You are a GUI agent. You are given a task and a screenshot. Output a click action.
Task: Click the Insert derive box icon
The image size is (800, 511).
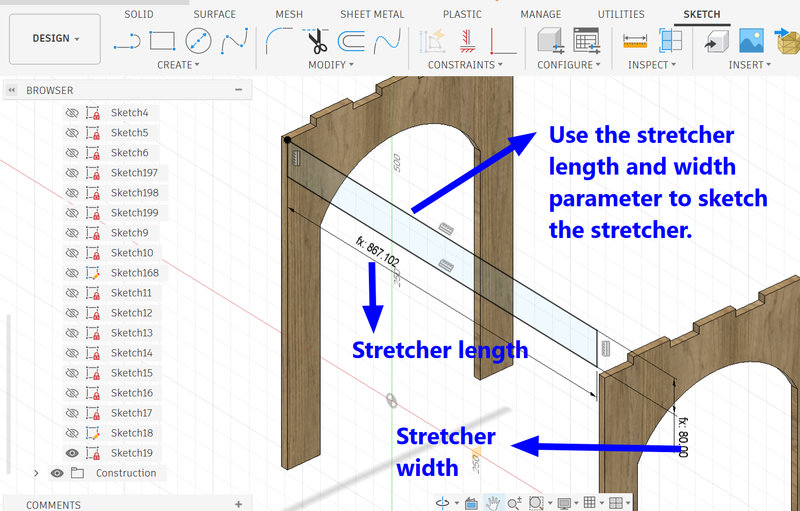coord(717,41)
